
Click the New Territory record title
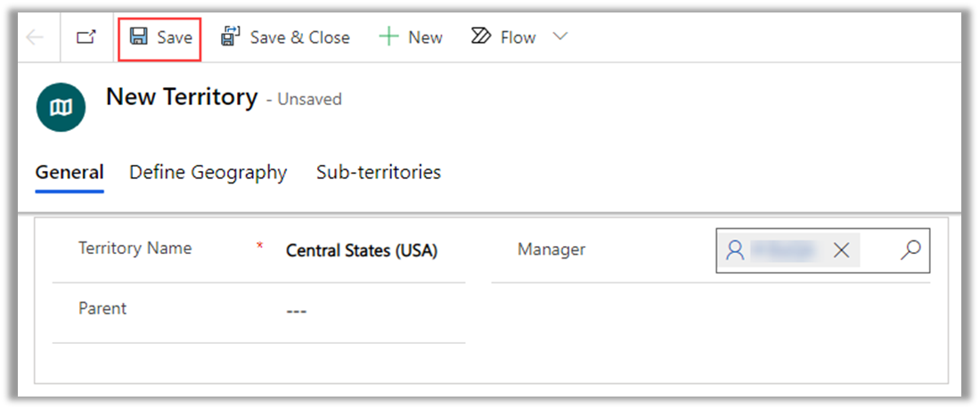[182, 96]
